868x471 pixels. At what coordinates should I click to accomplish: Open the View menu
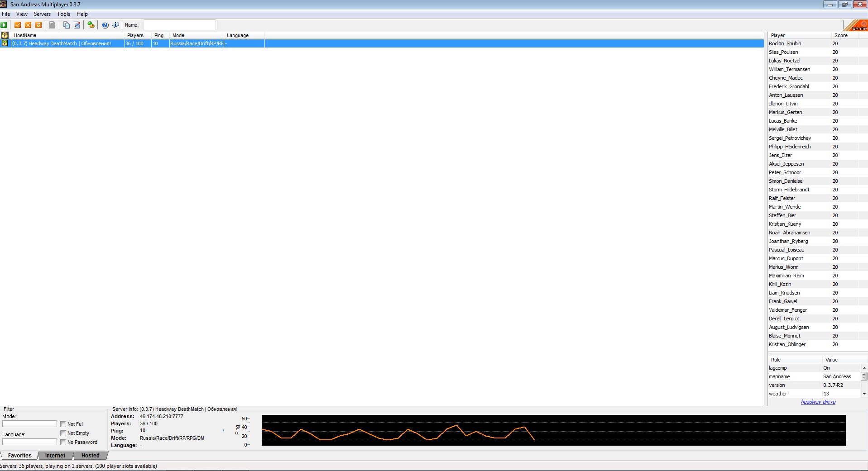(x=22, y=14)
